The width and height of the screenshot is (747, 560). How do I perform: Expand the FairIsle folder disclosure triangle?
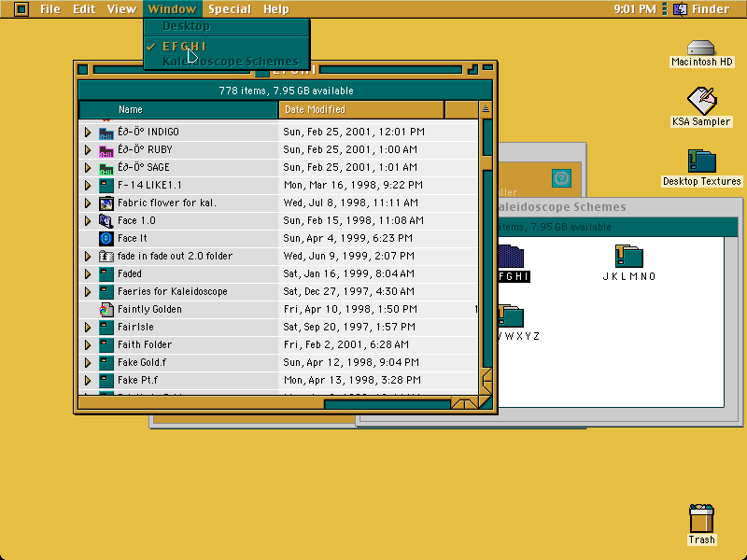tap(88, 328)
